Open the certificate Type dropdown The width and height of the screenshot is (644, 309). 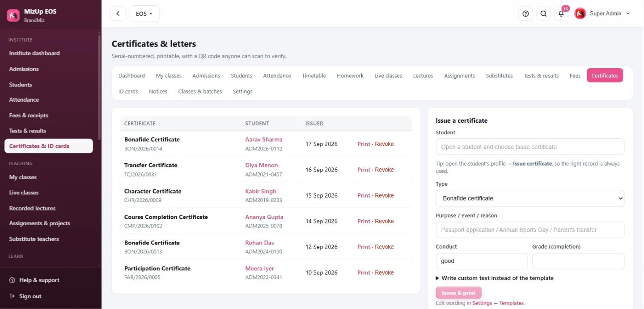pos(530,198)
